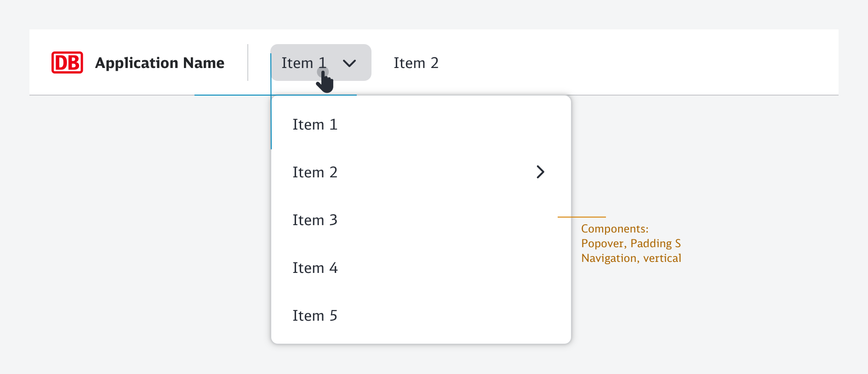The image size is (868, 374).
Task: Pick Item 3 from the popover
Action: click(x=315, y=220)
